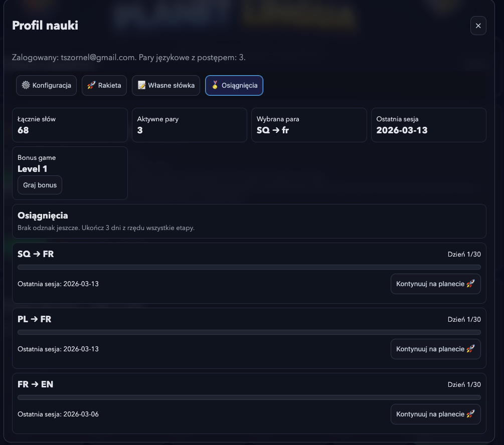Close the Profil nauki dialog
Screen dimensions: 504x445
(478, 26)
